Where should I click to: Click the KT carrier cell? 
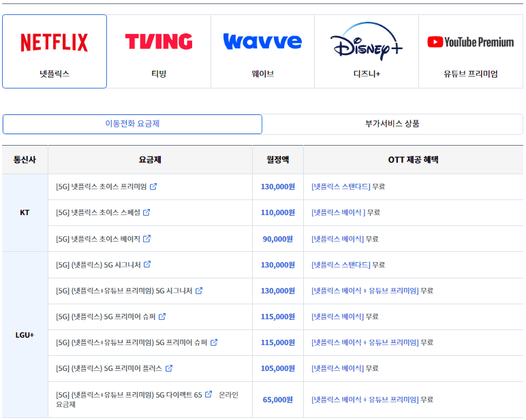[25, 212]
